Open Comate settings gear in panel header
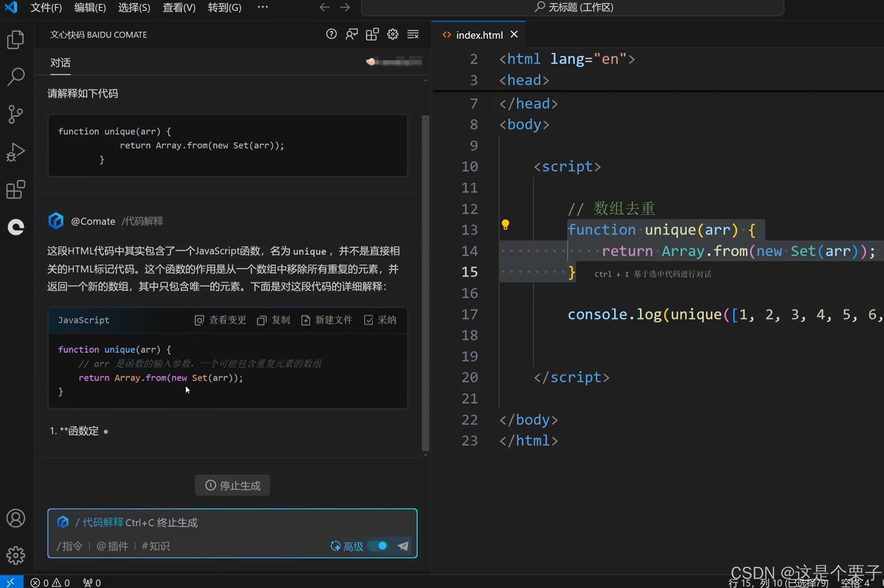The image size is (884, 588). [392, 34]
